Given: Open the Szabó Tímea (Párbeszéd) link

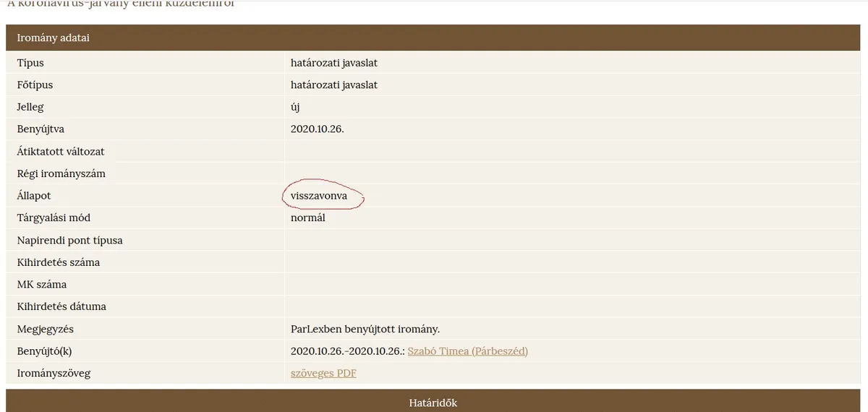Looking at the screenshot, I should pyautogui.click(x=467, y=351).
